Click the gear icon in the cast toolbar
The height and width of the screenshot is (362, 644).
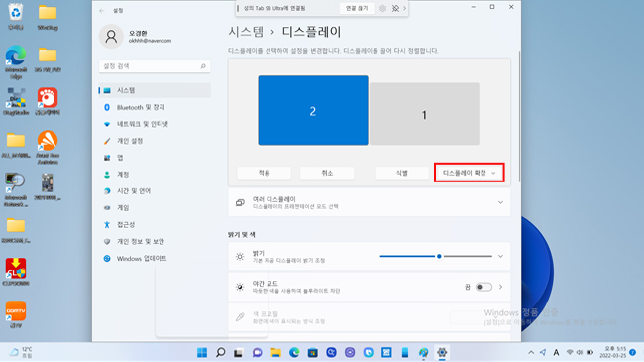coord(382,8)
